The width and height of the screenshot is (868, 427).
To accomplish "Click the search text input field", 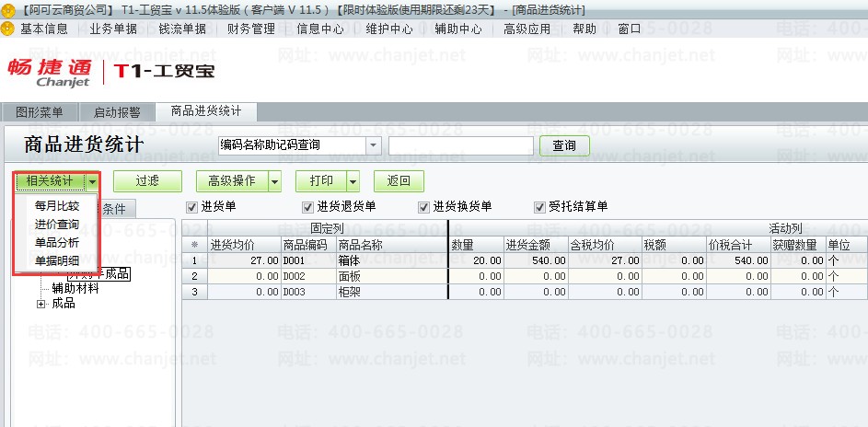I will [461, 146].
